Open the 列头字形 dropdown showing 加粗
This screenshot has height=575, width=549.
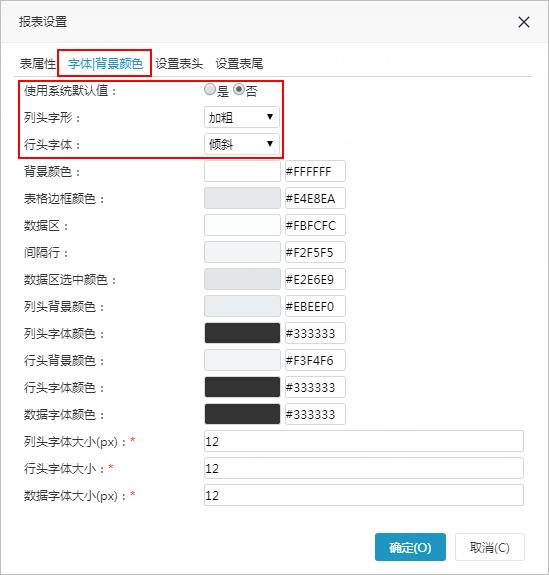(242, 117)
